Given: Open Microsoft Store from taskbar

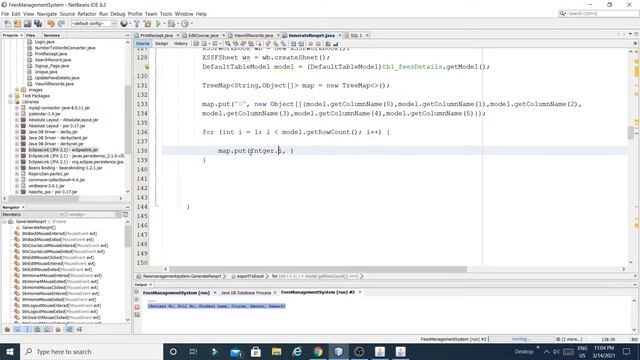Looking at the screenshot, I should click(x=256, y=351).
